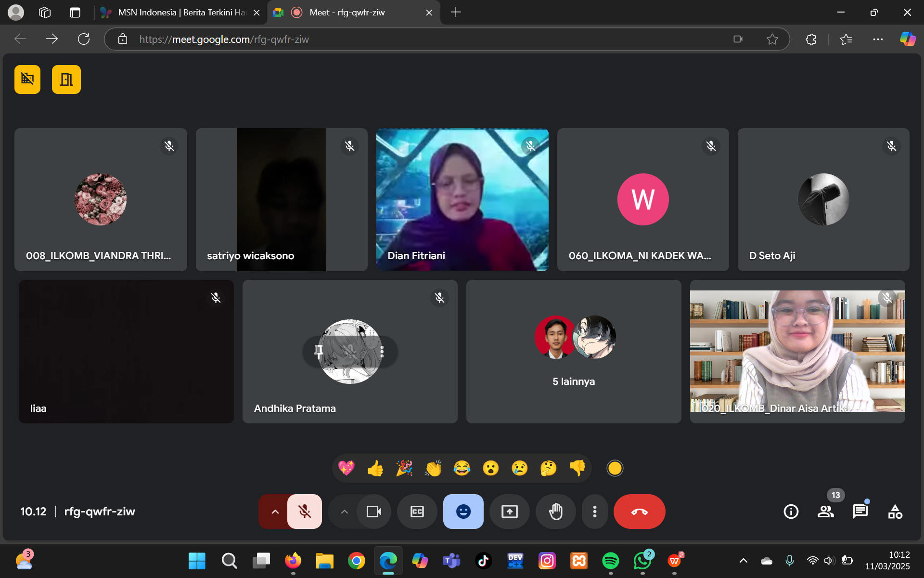Unmute the microphone toggle
Viewport: 924px width, 578px height.
point(304,512)
